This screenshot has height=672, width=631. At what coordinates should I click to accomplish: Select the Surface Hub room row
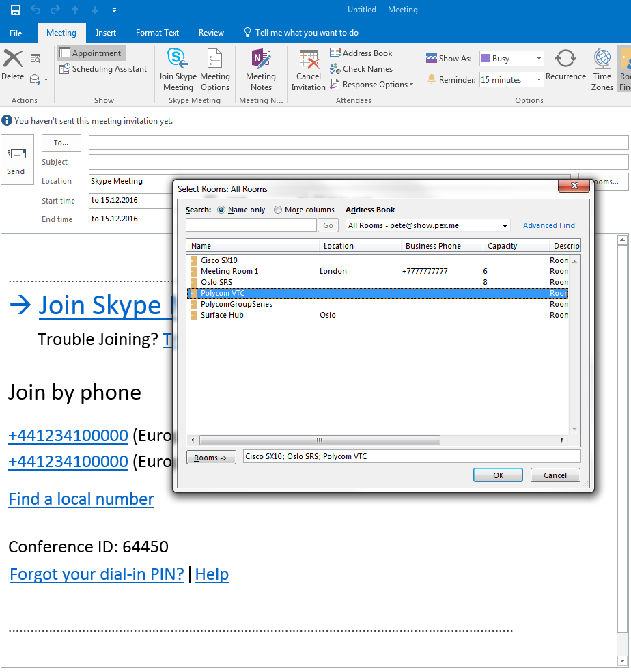click(x=378, y=315)
